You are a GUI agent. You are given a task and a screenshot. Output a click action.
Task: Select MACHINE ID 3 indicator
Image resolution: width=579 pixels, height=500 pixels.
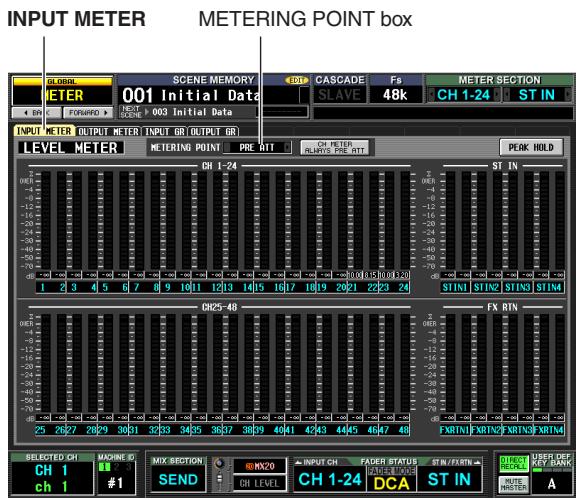point(128,467)
